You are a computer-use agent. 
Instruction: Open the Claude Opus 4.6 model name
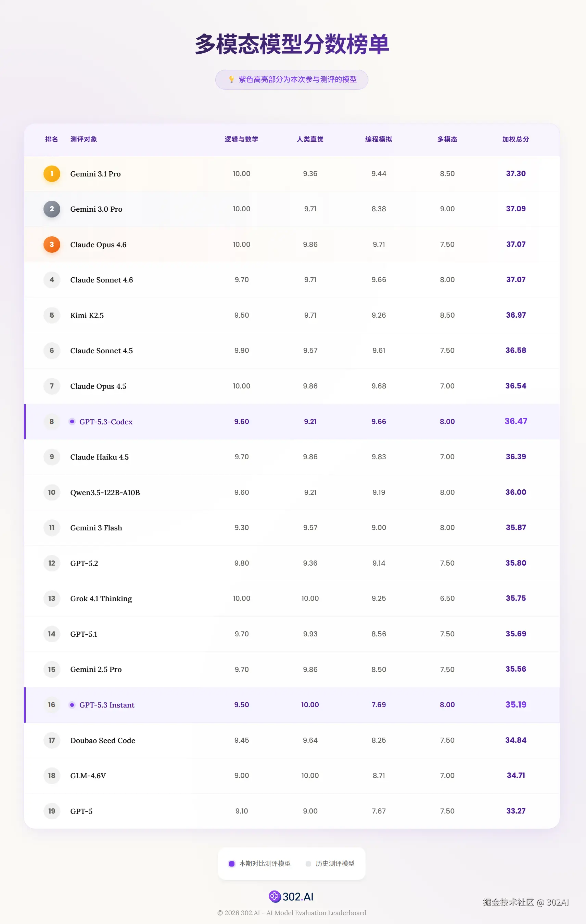point(98,245)
